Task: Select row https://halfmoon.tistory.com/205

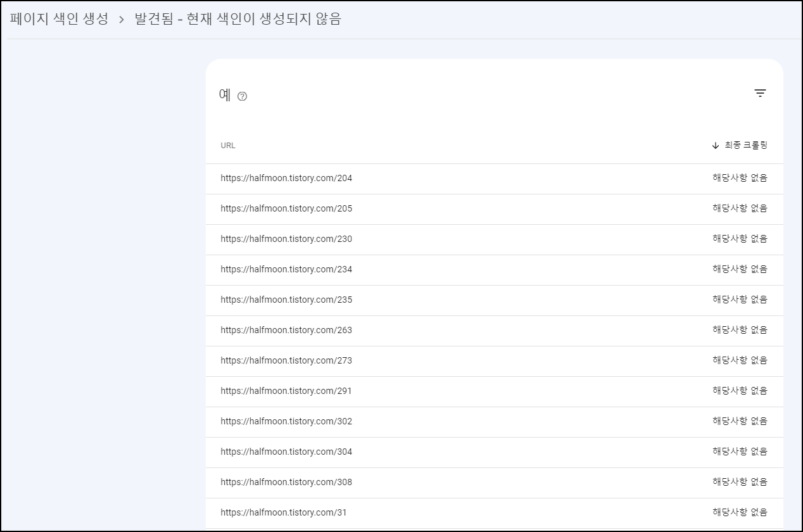Action: tap(494, 209)
